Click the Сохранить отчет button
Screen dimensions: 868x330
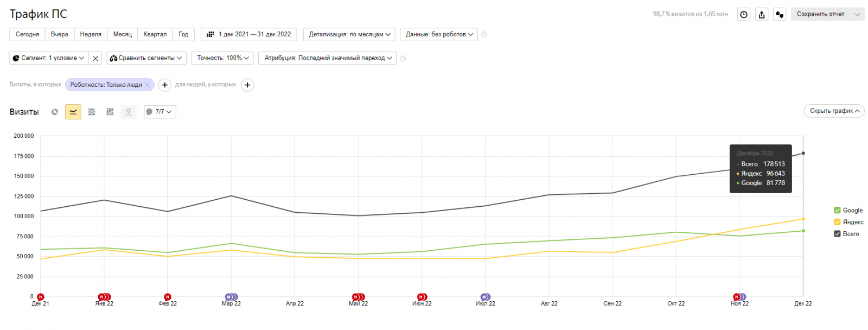pyautogui.click(x=820, y=15)
